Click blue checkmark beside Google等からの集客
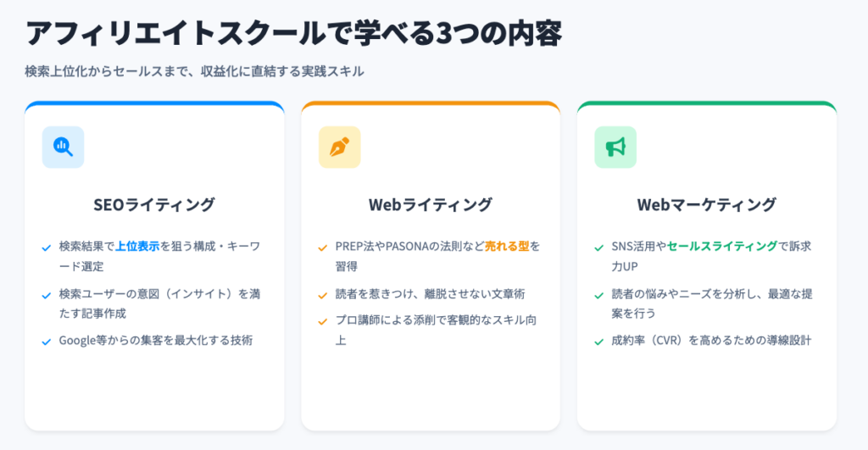The height and width of the screenshot is (450, 868). [47, 342]
